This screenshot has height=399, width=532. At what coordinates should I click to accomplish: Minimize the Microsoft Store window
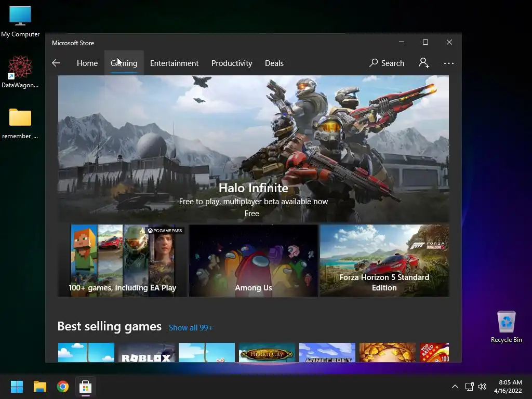pyautogui.click(x=402, y=42)
